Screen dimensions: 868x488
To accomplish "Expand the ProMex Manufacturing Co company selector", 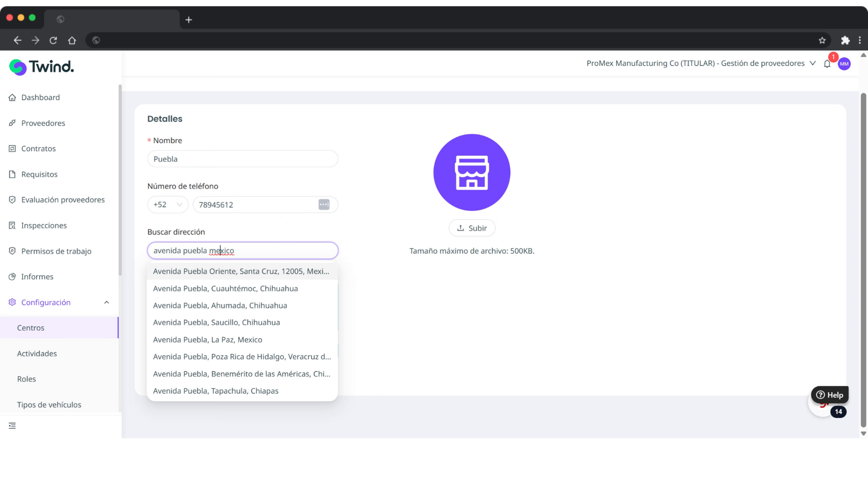I will click(x=701, y=63).
